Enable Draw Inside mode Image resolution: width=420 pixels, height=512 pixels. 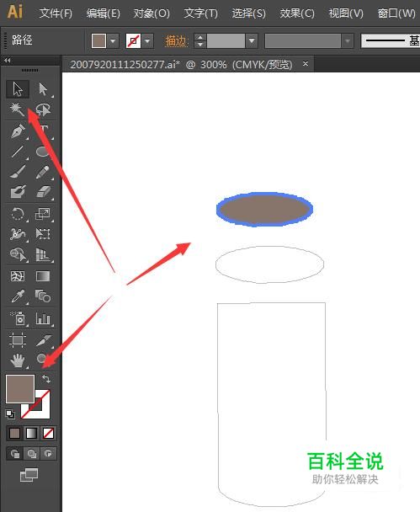[x=48, y=454]
